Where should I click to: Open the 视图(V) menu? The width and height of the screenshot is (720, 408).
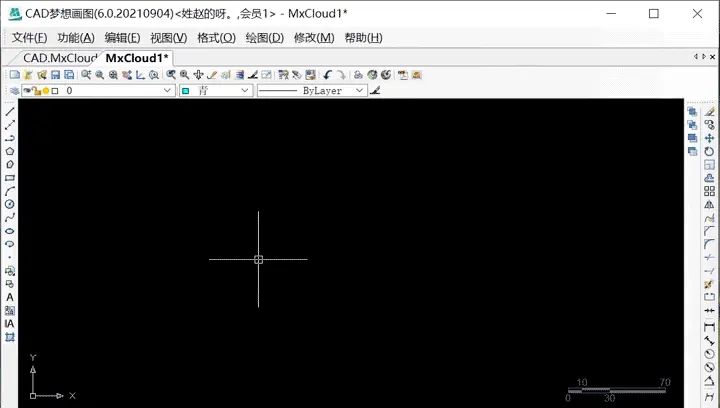pyautogui.click(x=169, y=38)
